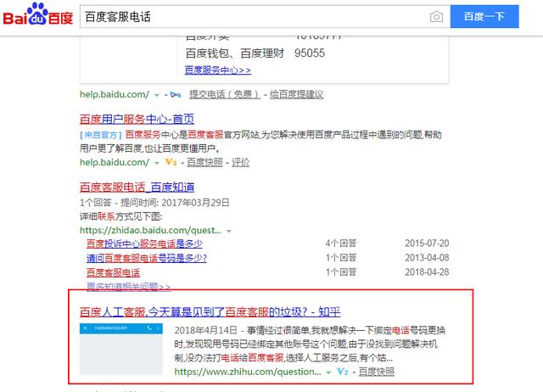The image size is (543, 392).
Task: Expand dropdown arrow after zhihu.com URL
Action: tap(328, 372)
